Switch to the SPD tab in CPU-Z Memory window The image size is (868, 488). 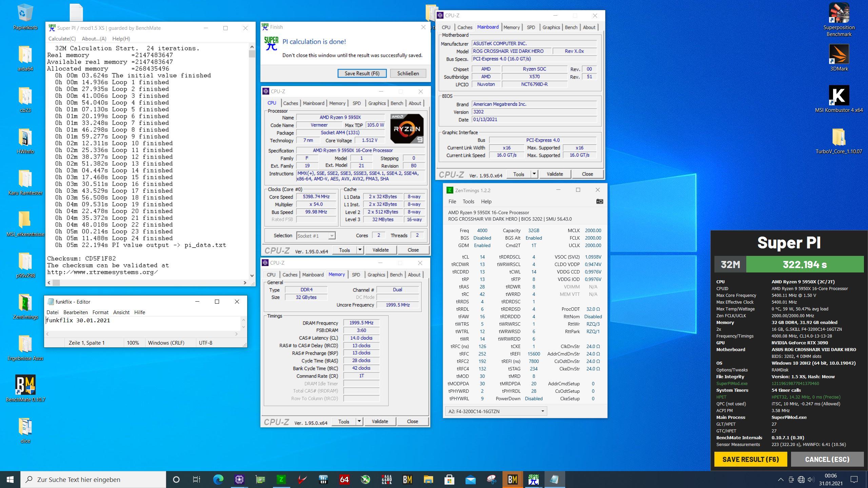click(356, 275)
